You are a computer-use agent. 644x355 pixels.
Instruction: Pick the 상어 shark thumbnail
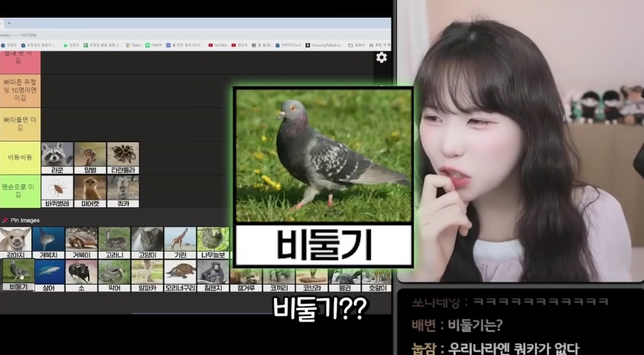coord(49,274)
